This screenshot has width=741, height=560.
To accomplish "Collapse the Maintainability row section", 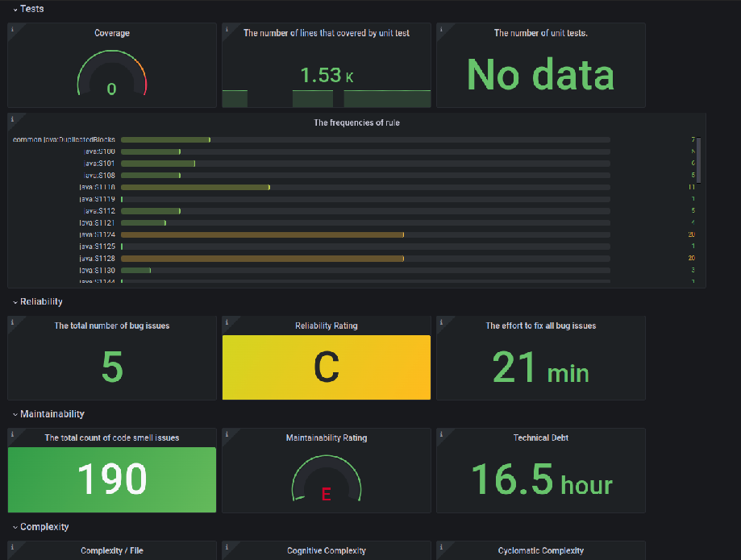I will pos(48,414).
